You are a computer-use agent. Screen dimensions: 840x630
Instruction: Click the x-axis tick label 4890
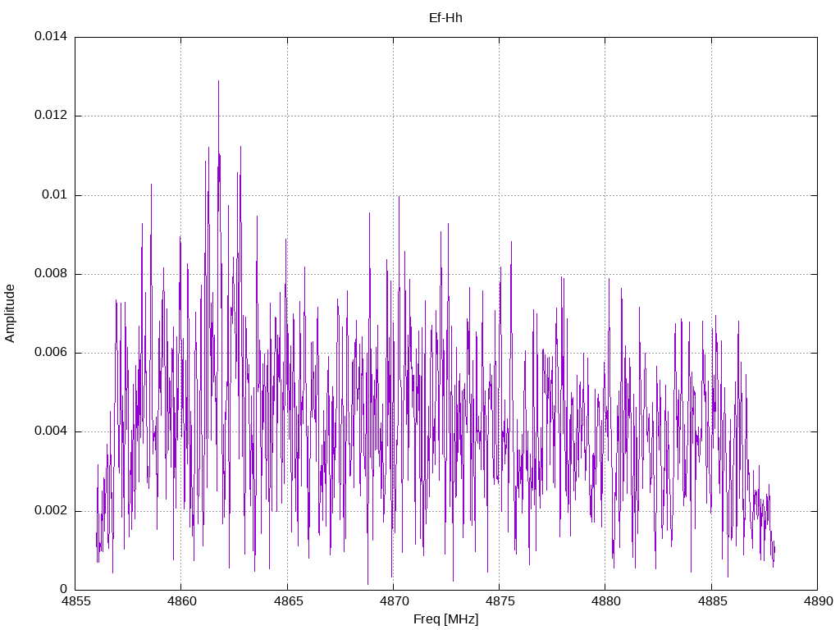(x=818, y=601)
